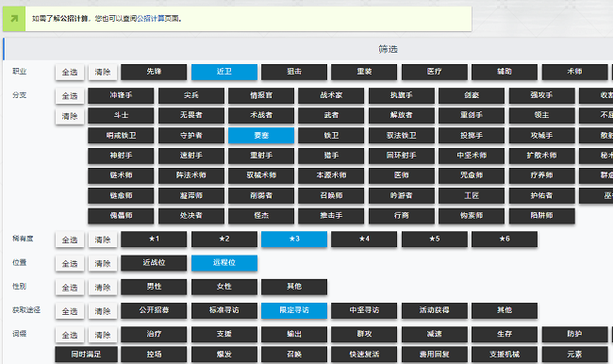Clear the 位置 row selection

[103, 264]
